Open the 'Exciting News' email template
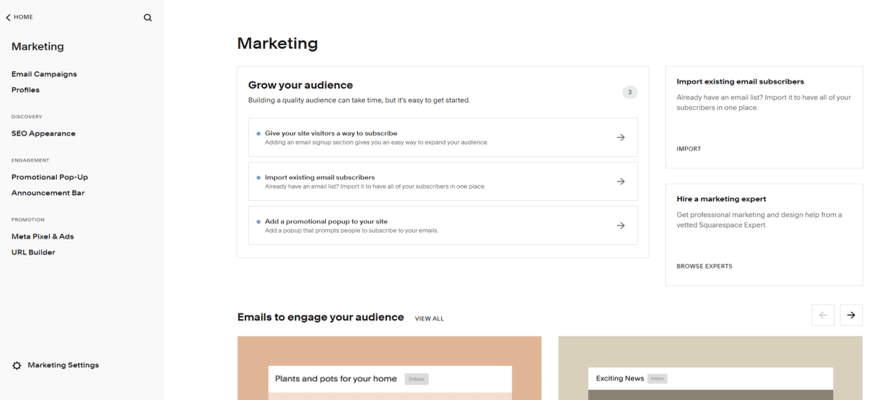This screenshot has width=880, height=400. click(710, 368)
